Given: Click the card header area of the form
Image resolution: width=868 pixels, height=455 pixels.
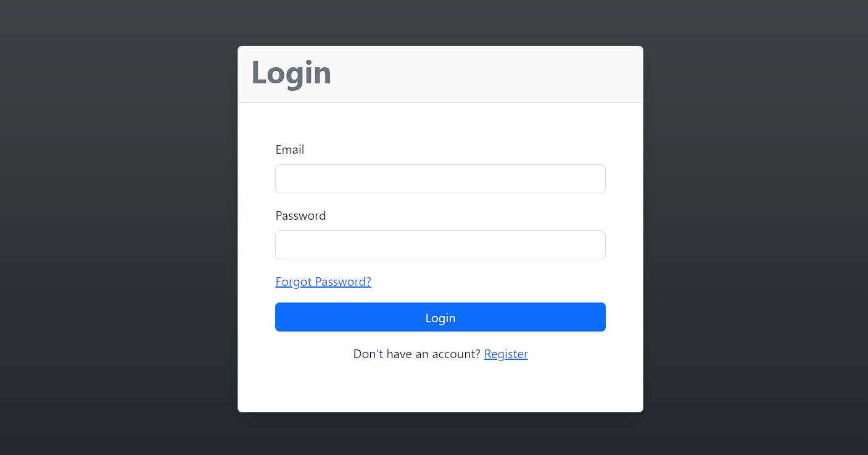Looking at the screenshot, I should 440,73.
